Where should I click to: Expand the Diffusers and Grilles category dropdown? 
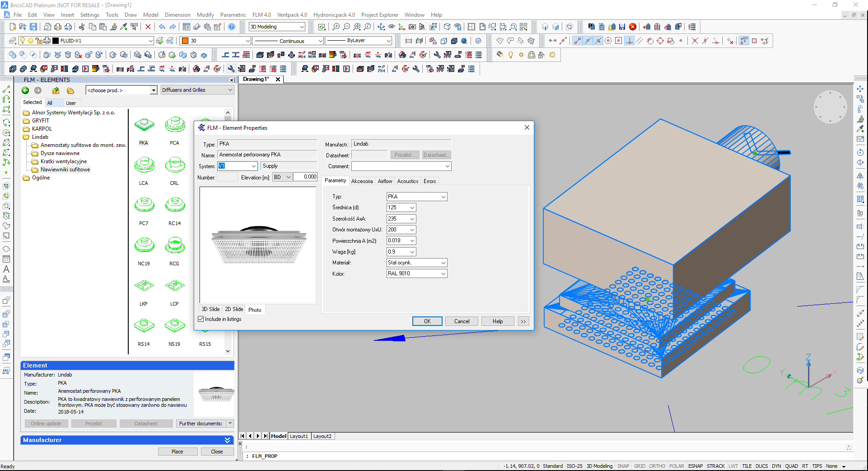click(230, 90)
